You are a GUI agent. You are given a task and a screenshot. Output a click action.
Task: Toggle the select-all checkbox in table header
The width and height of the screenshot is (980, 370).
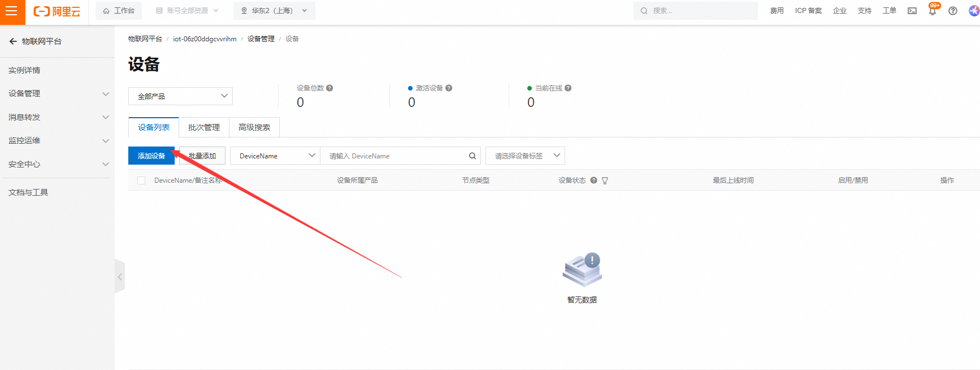pos(141,180)
